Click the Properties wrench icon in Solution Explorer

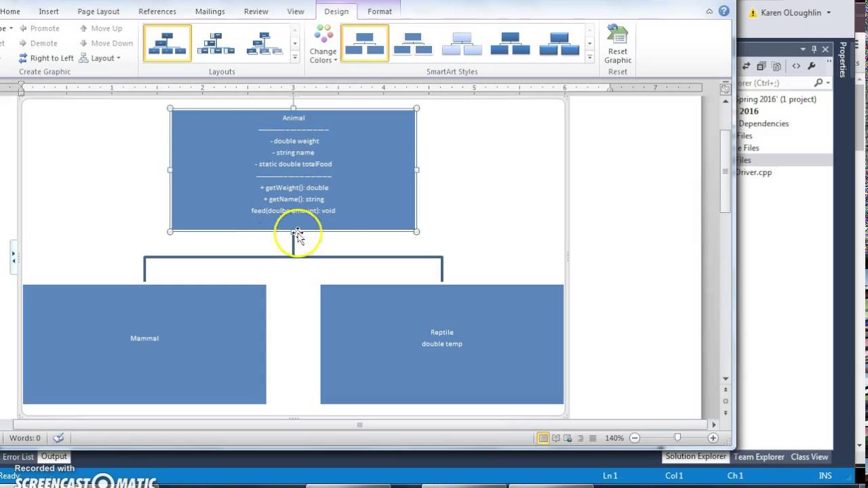pos(812,66)
